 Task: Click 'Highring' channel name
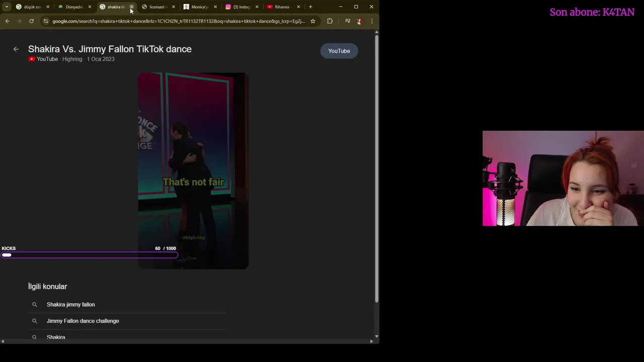click(x=72, y=59)
